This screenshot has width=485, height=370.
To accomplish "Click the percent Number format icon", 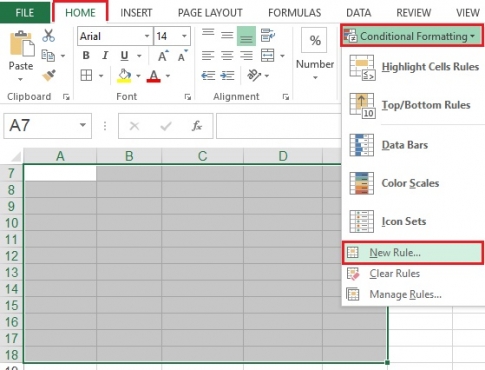I will (314, 40).
